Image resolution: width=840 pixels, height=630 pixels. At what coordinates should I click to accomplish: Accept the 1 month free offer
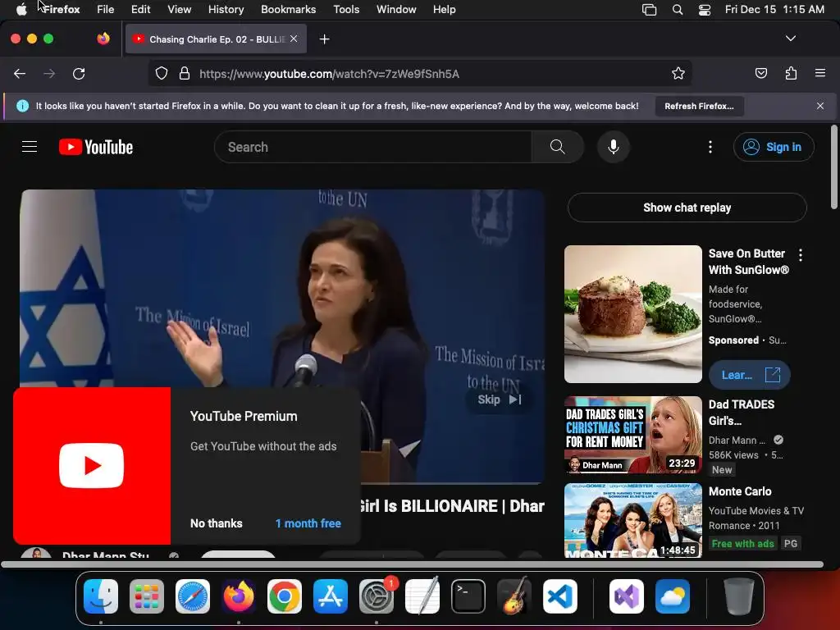click(x=308, y=523)
